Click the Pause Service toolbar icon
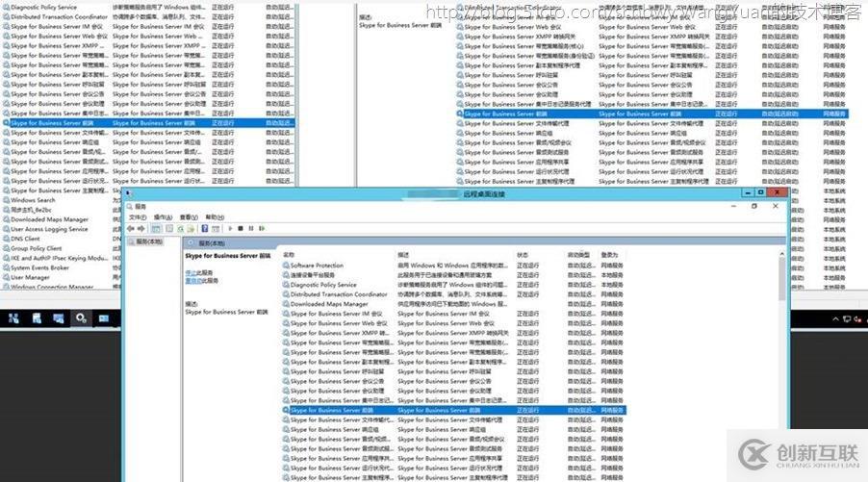Viewport: 868px width, 482px height. [251, 229]
